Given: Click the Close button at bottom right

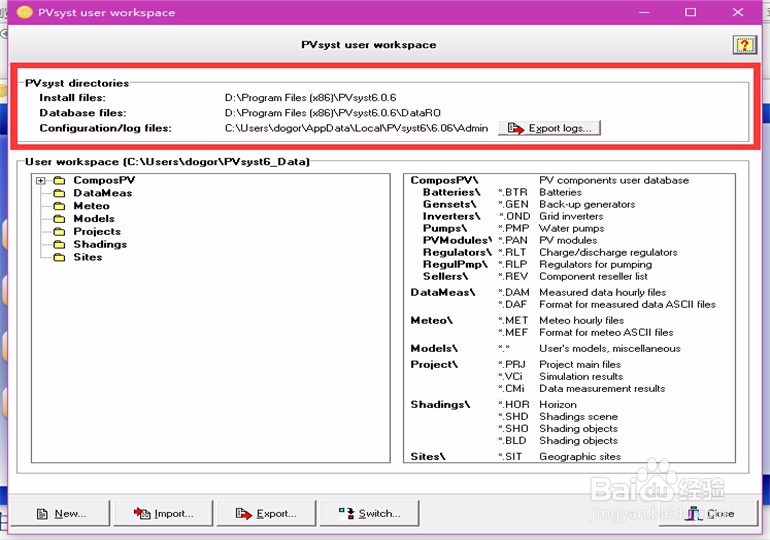Looking at the screenshot, I should 710,513.
